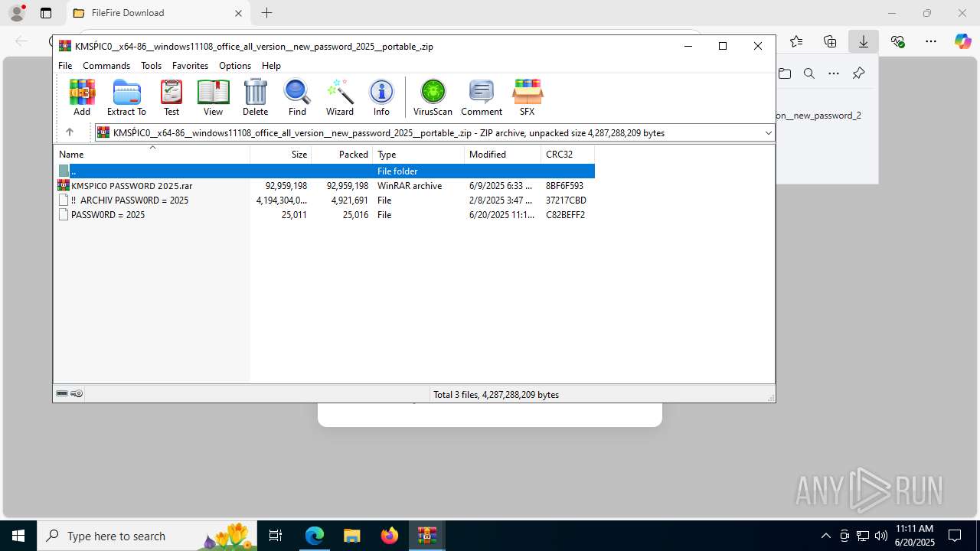Screen dimensions: 980x551
Task: Click the downloaded file name in downloads panel
Action: click(x=818, y=116)
